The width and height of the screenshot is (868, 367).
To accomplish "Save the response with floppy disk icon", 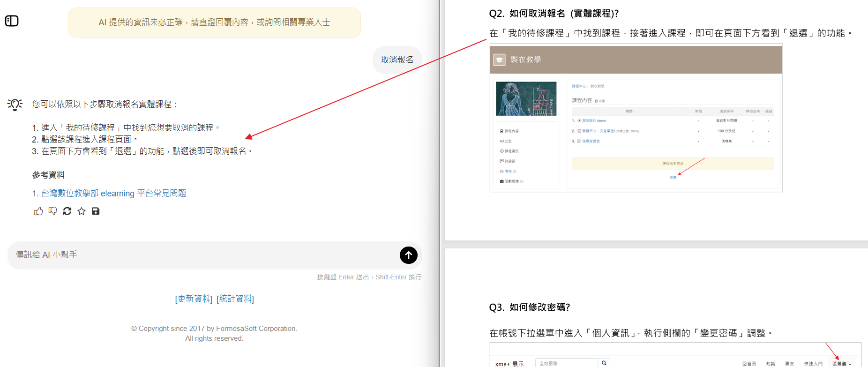I will (x=96, y=211).
